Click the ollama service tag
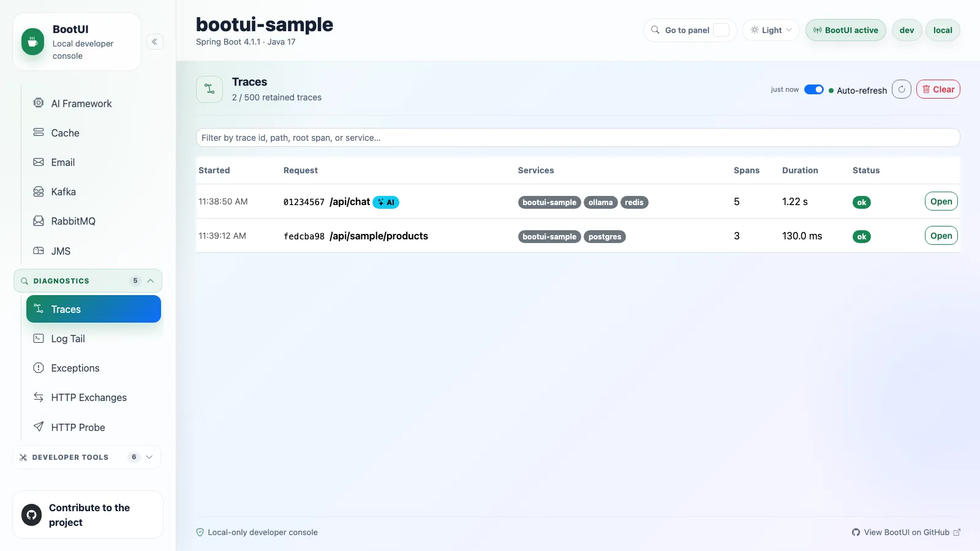This screenshot has width=980, height=551. pyautogui.click(x=600, y=203)
